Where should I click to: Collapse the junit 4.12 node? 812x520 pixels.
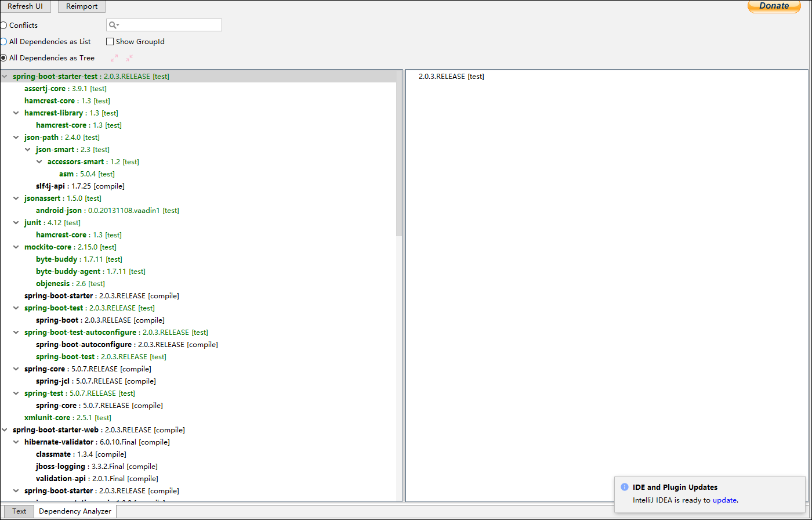pos(17,223)
